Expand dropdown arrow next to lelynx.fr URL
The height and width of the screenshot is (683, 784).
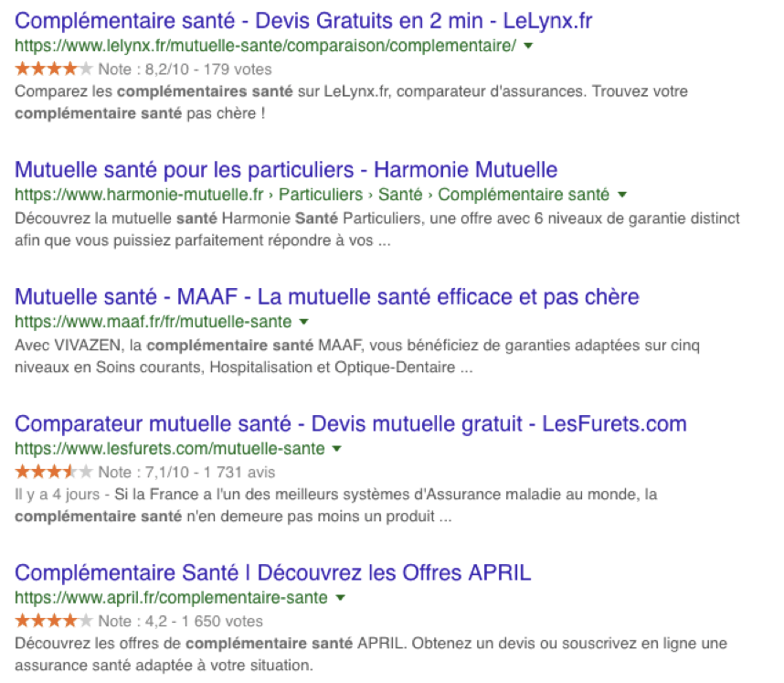[x=528, y=46]
